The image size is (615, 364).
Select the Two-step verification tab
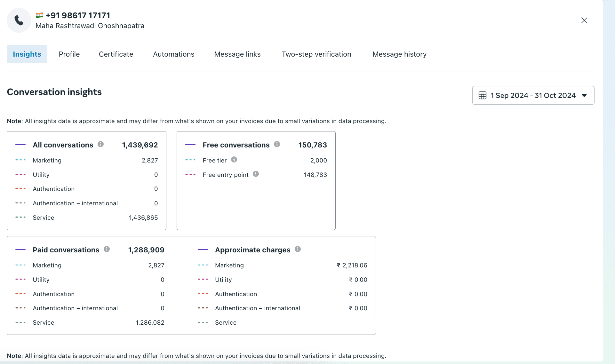click(x=316, y=54)
